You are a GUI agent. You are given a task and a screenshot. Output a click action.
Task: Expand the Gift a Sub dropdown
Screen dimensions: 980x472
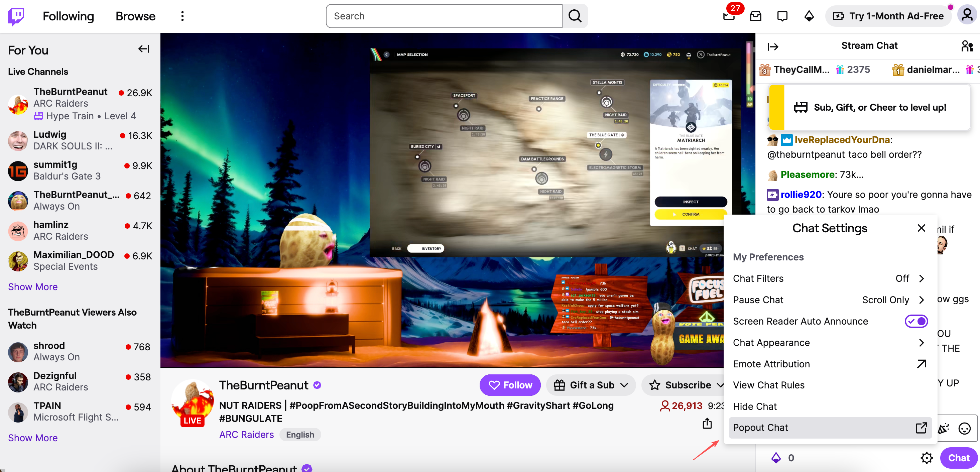coord(625,385)
